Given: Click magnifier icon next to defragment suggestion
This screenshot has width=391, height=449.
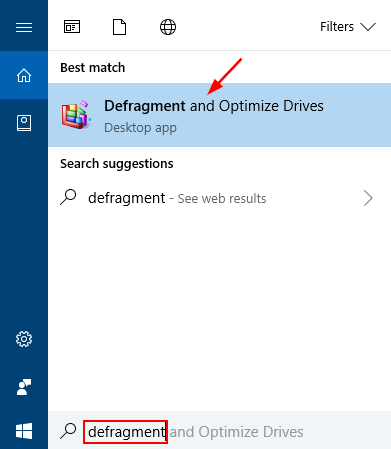Looking at the screenshot, I should 68,197.
